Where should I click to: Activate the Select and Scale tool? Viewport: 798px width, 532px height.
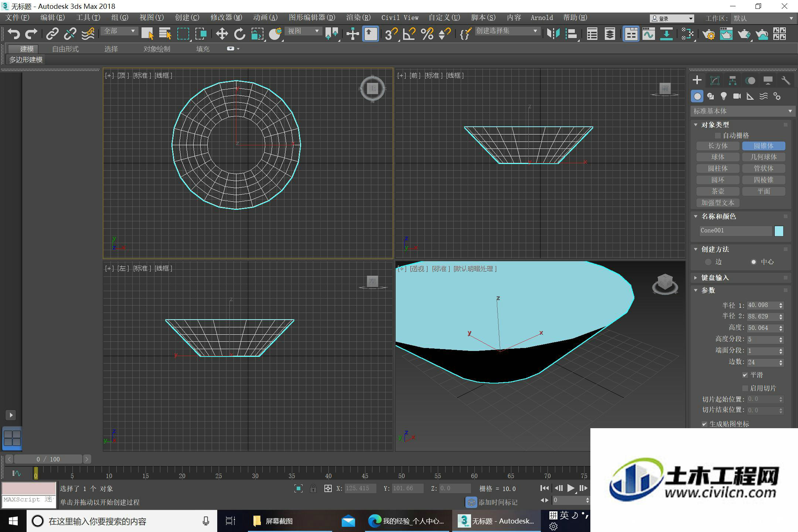258,34
